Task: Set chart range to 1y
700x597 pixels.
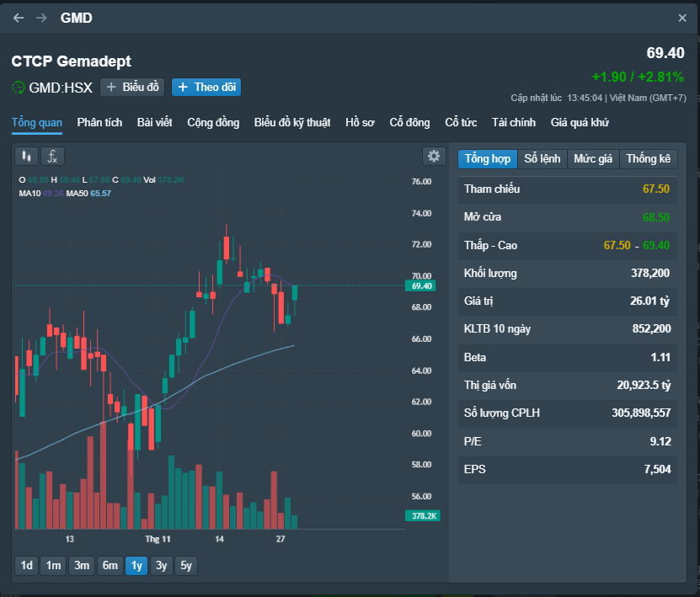Action: coord(136,566)
